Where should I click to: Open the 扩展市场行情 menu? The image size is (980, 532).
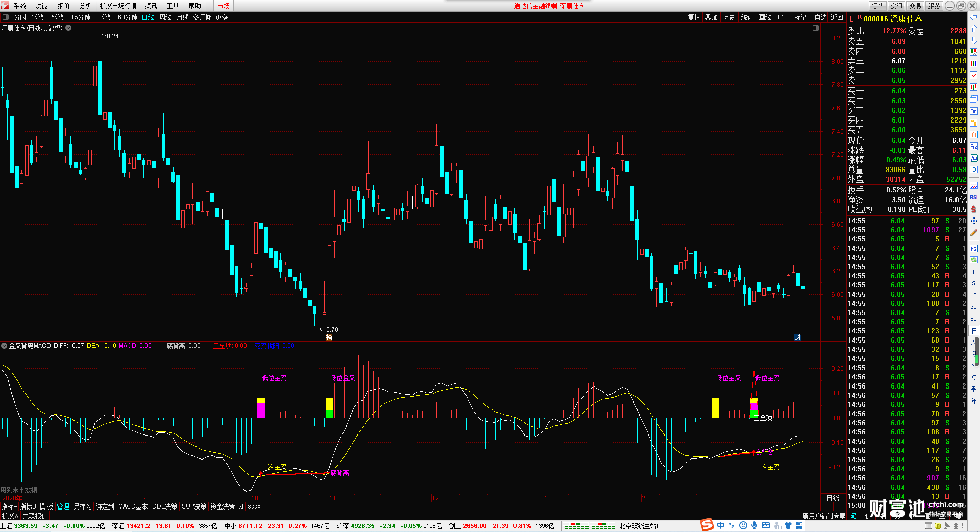tap(118, 6)
